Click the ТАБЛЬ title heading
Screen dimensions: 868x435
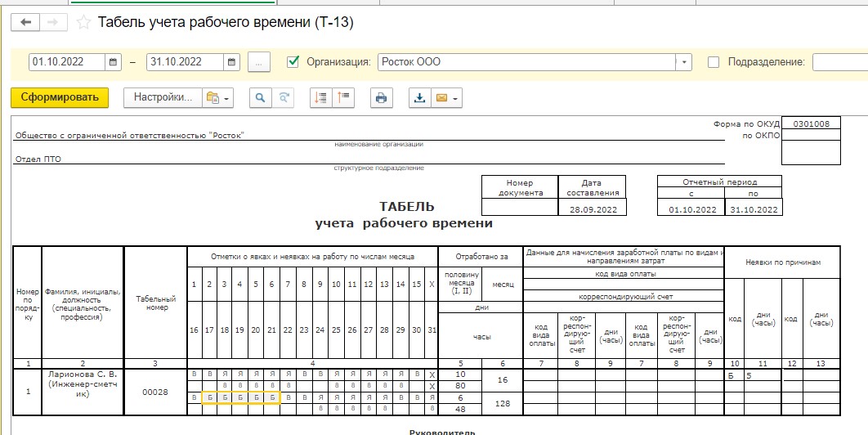407,207
